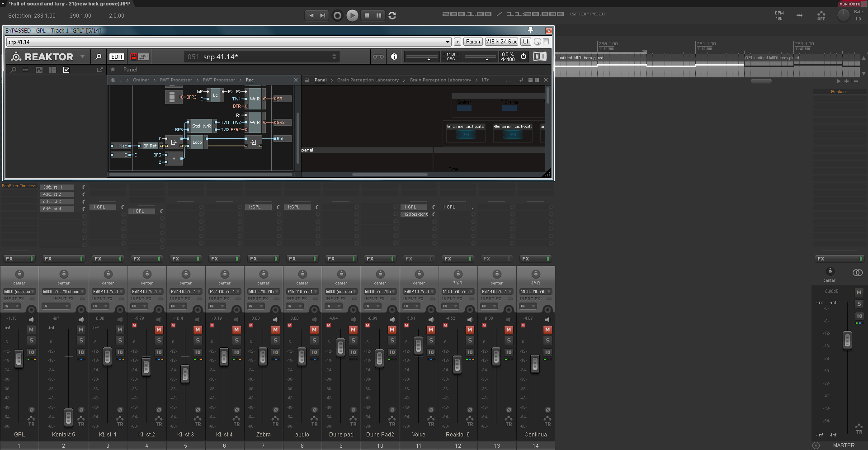Select Grain Perception Laboratory breadcrumb in panel view
The width and height of the screenshot is (868, 450).
click(x=368, y=80)
